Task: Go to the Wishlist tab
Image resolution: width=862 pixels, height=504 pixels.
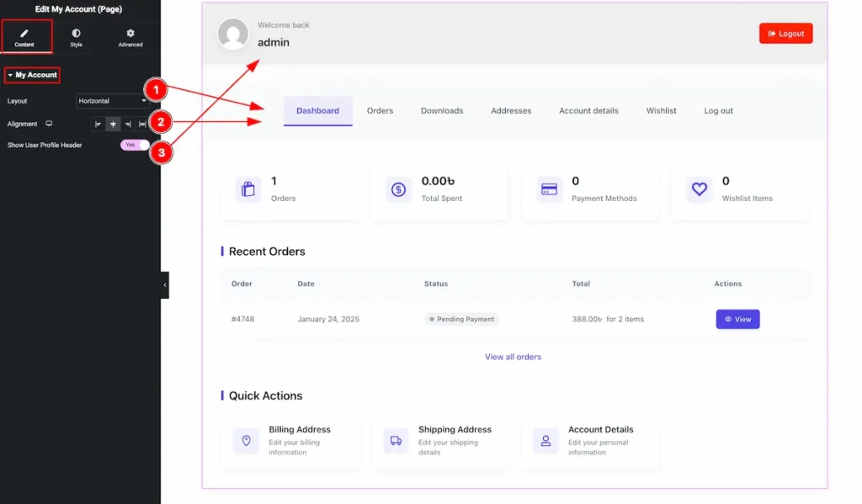Action: [x=661, y=111]
